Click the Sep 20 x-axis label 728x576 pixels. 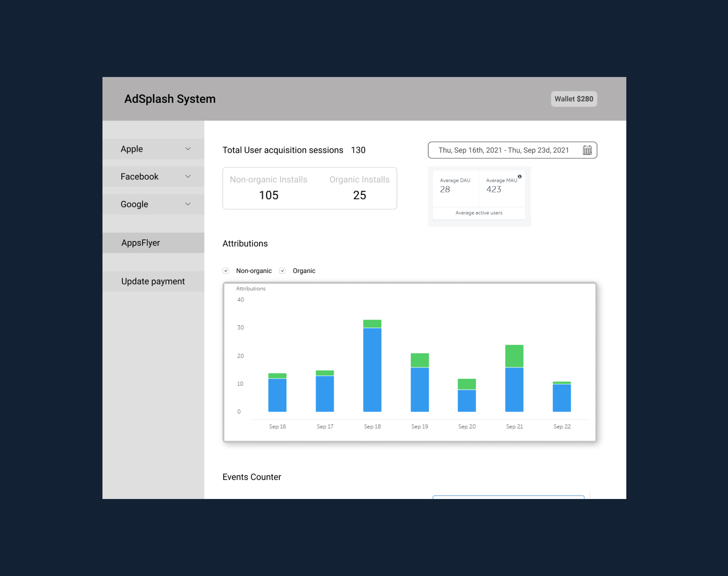(x=467, y=427)
